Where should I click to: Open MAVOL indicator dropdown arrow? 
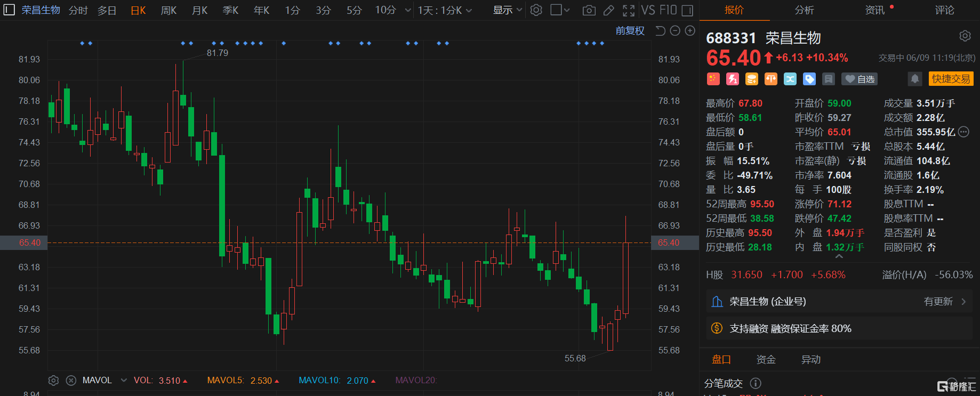tap(124, 381)
